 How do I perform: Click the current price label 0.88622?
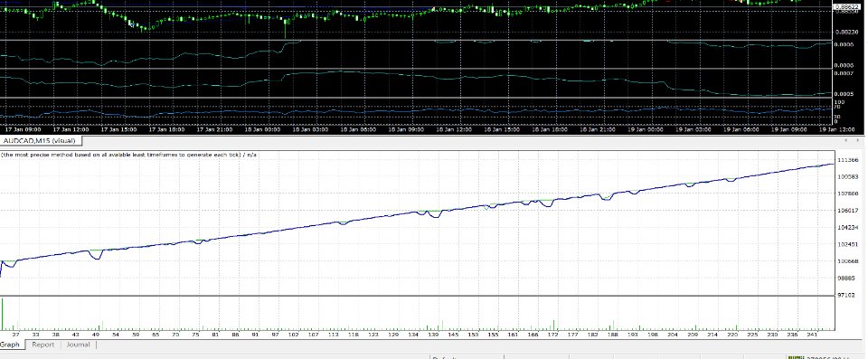[846, 6]
